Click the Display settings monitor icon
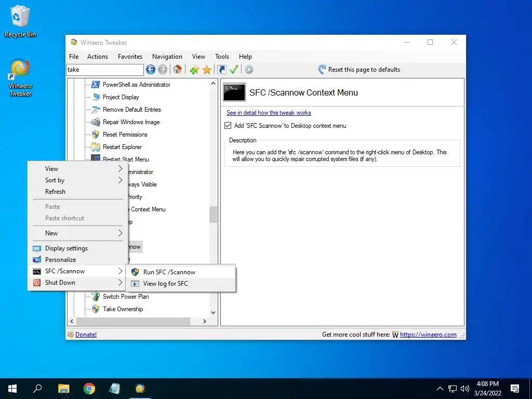This screenshot has height=399, width=532. click(37, 248)
